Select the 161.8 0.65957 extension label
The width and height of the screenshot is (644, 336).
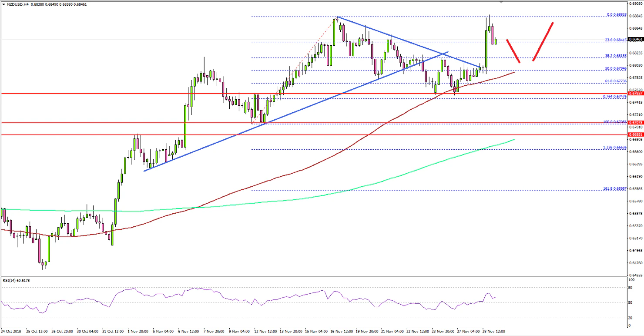(615, 189)
